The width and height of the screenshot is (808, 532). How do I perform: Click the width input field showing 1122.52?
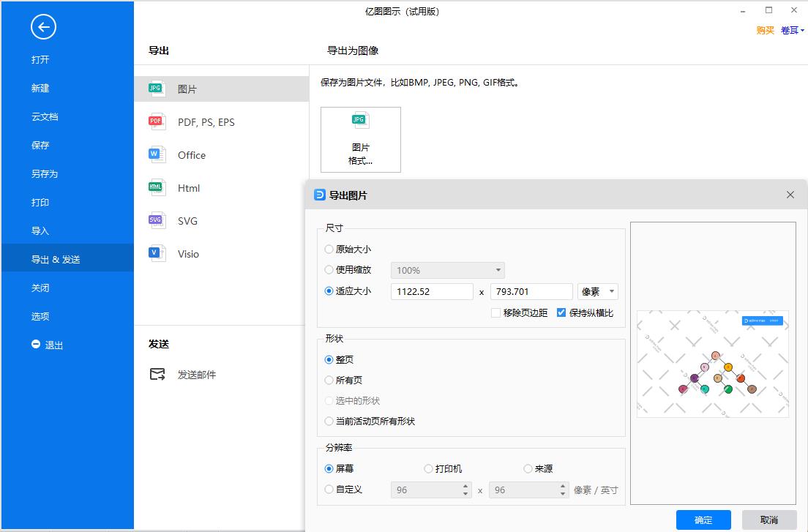pos(431,291)
